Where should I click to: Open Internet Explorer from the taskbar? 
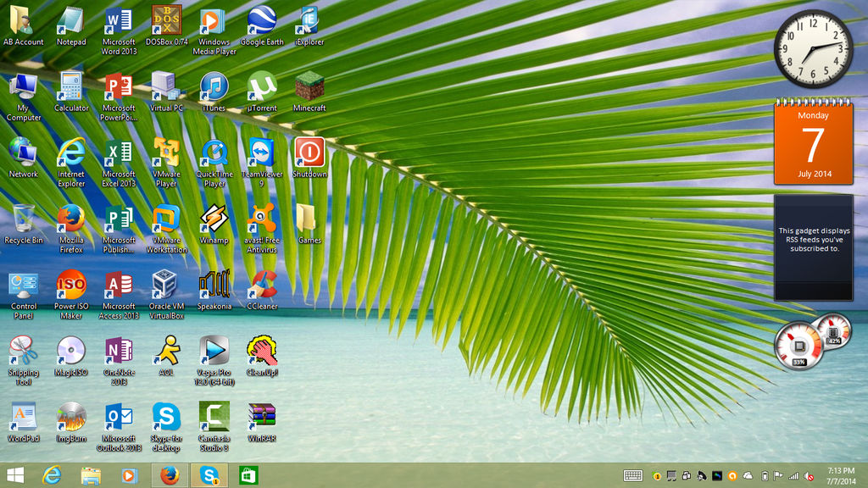[52, 475]
